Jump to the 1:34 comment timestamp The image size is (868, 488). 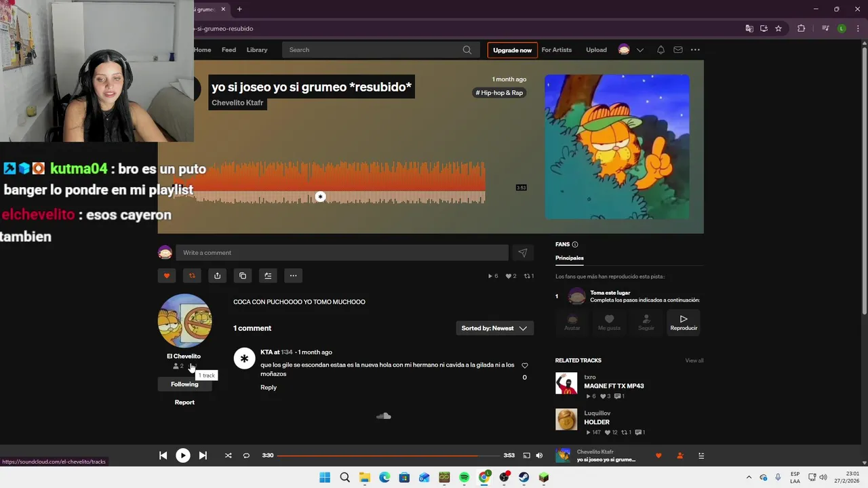[x=287, y=352]
